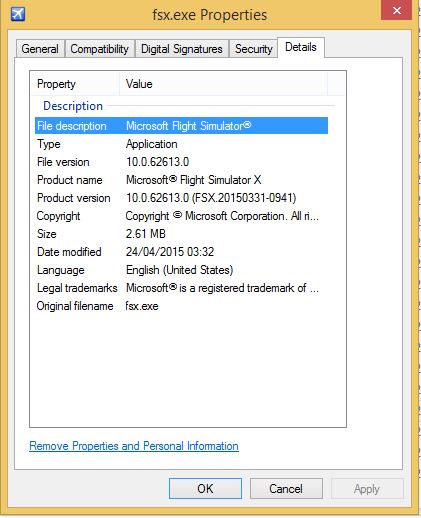Viewport: 421px width, 518px height.
Task: Click the Apply button
Action: [x=367, y=489]
